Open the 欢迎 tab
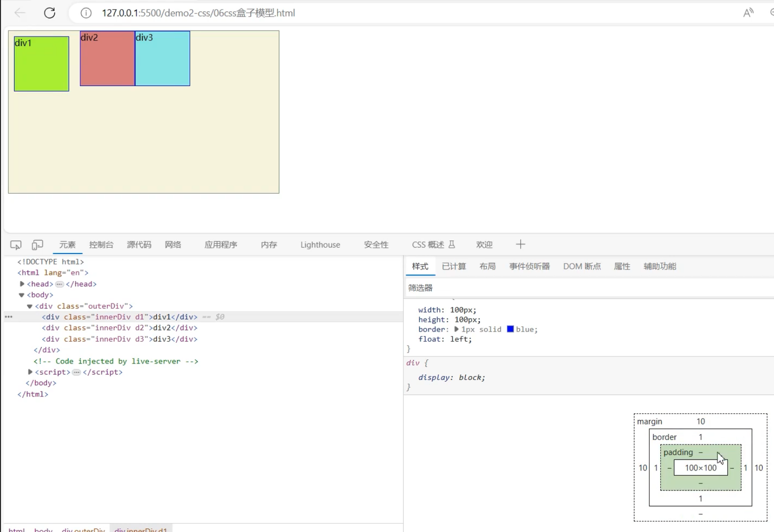Screen dimensions: 774x532 (484, 245)
